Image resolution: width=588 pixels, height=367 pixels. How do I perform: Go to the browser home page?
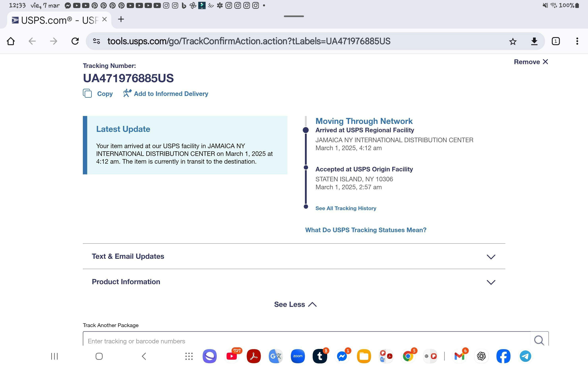(x=11, y=41)
